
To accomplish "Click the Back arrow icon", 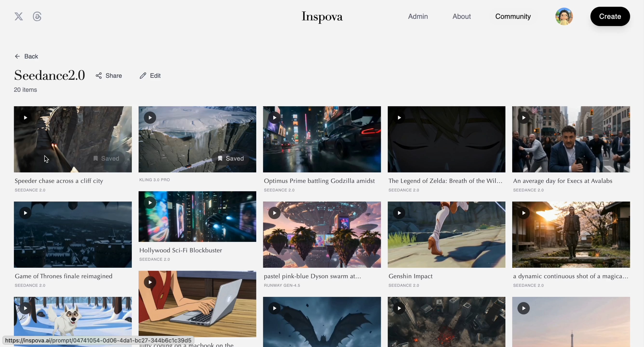I will point(17,56).
